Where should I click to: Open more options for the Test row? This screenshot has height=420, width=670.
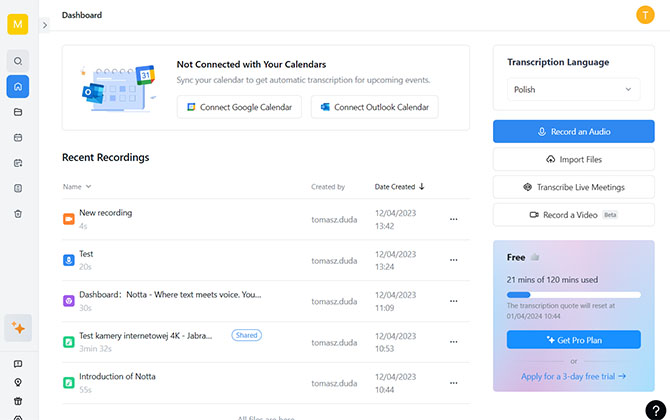pyautogui.click(x=453, y=260)
